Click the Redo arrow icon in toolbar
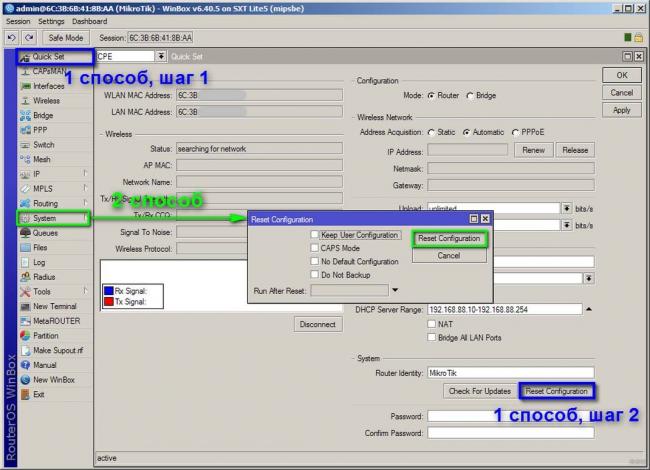650x470 pixels. [29, 38]
